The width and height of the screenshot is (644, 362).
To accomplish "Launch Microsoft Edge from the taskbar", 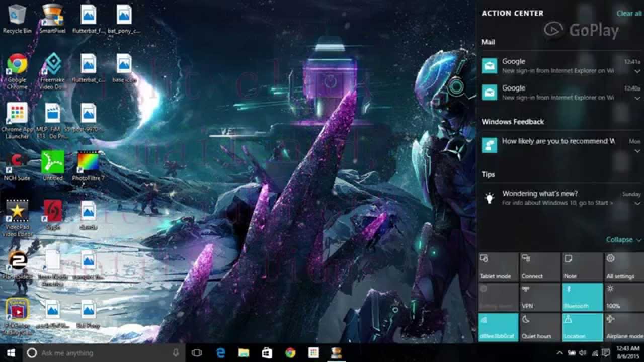I will point(220,352).
